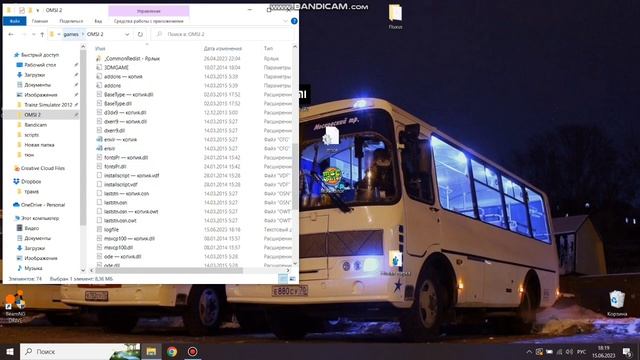
Task: Open Корзина on the desktop
Action: (617, 303)
